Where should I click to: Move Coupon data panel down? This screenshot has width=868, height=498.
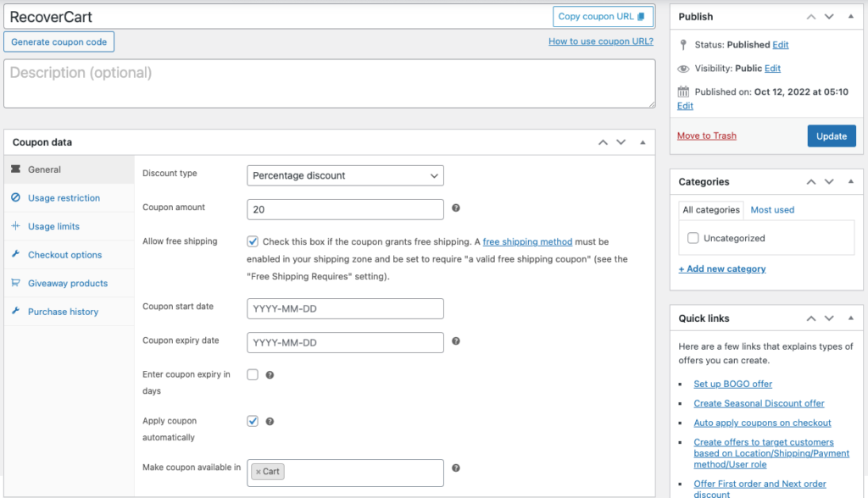[x=621, y=142]
